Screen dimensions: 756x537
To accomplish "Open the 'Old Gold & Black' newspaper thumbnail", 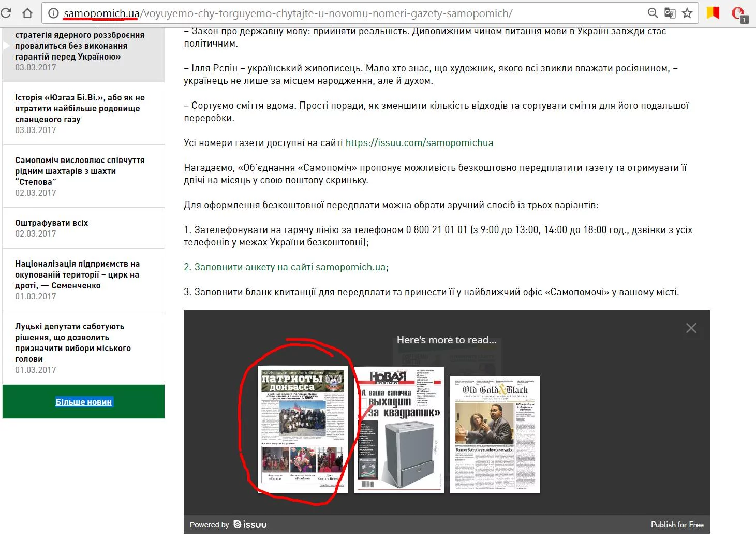I will tap(495, 434).
